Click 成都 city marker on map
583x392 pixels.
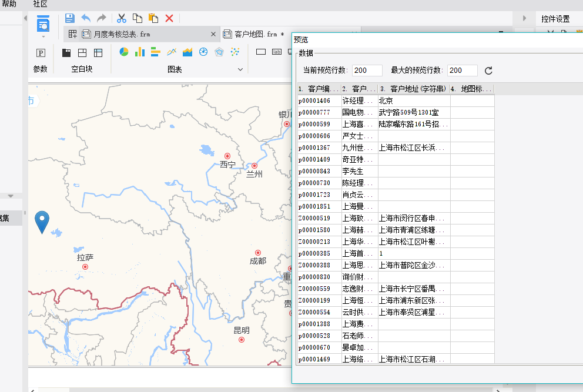point(257,253)
